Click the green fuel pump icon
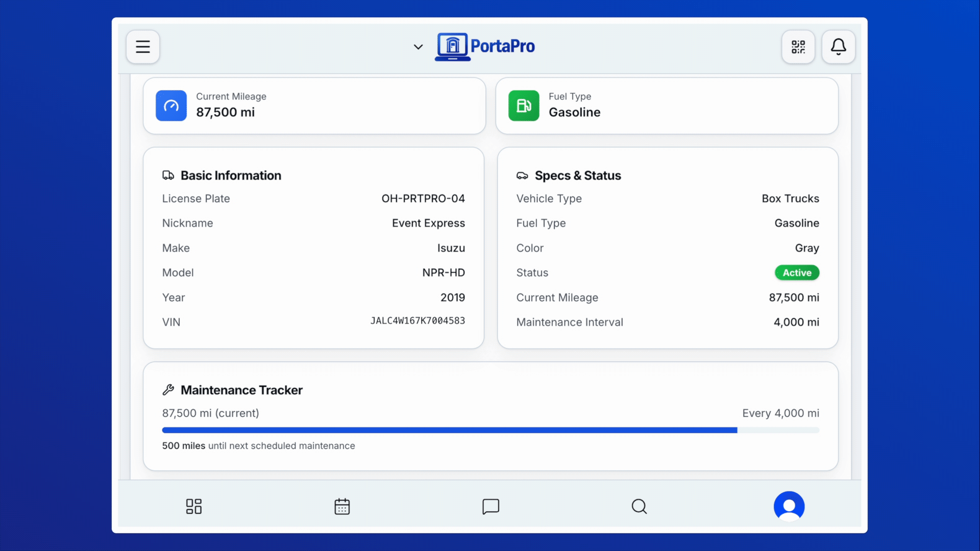 (x=524, y=106)
